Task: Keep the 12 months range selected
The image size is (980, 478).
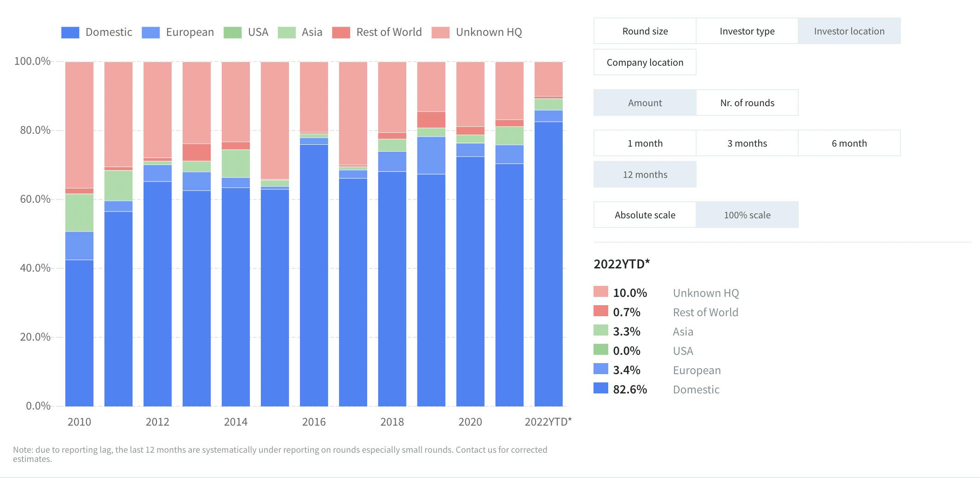Action: coord(645,174)
